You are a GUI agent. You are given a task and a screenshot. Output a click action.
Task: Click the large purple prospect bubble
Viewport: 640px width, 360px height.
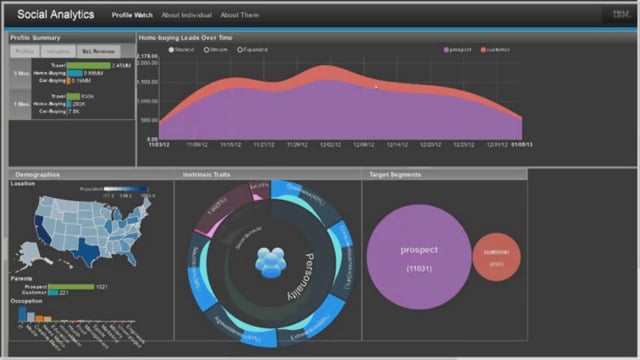(x=419, y=257)
